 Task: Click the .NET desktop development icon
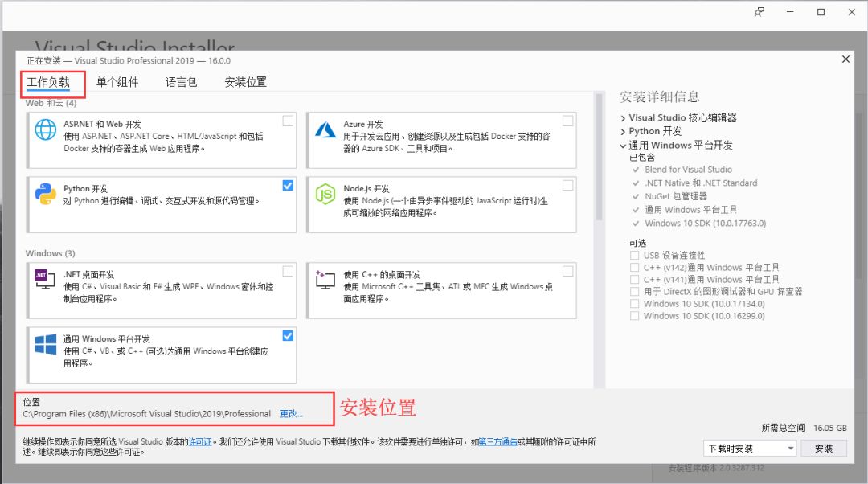click(x=44, y=279)
